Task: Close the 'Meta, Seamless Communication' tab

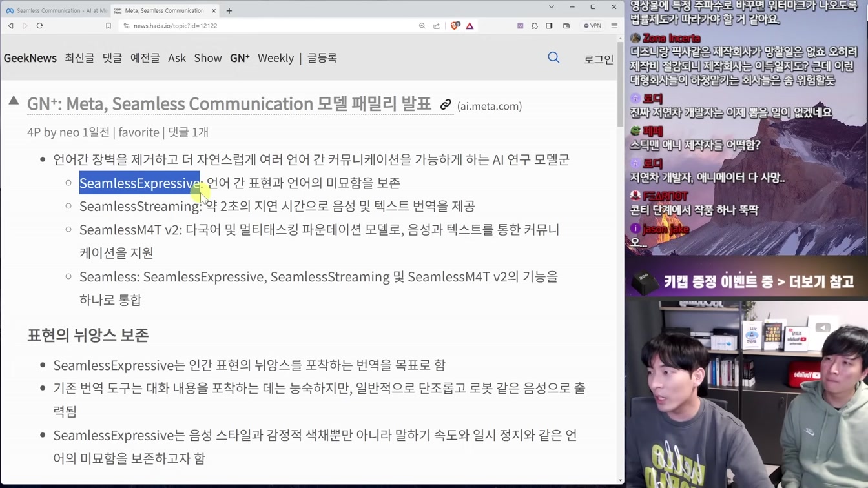Action: tap(214, 10)
